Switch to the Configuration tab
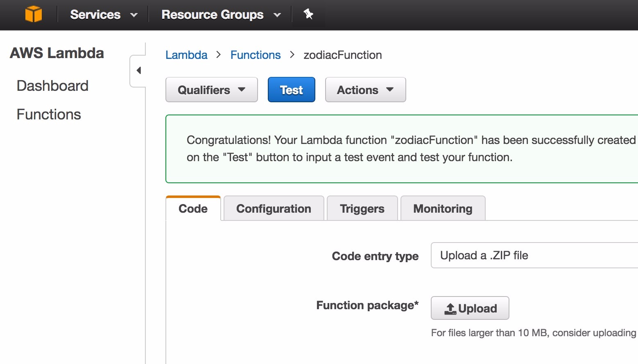 [274, 209]
